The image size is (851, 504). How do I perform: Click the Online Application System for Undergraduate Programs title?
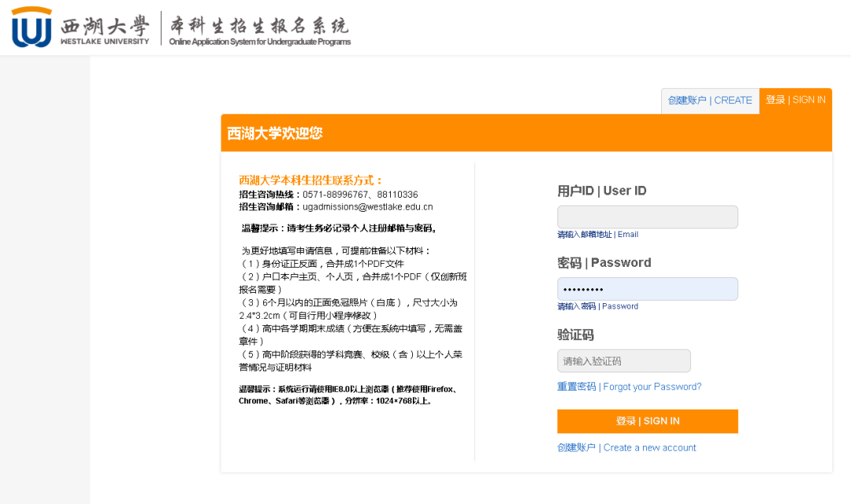[260, 42]
